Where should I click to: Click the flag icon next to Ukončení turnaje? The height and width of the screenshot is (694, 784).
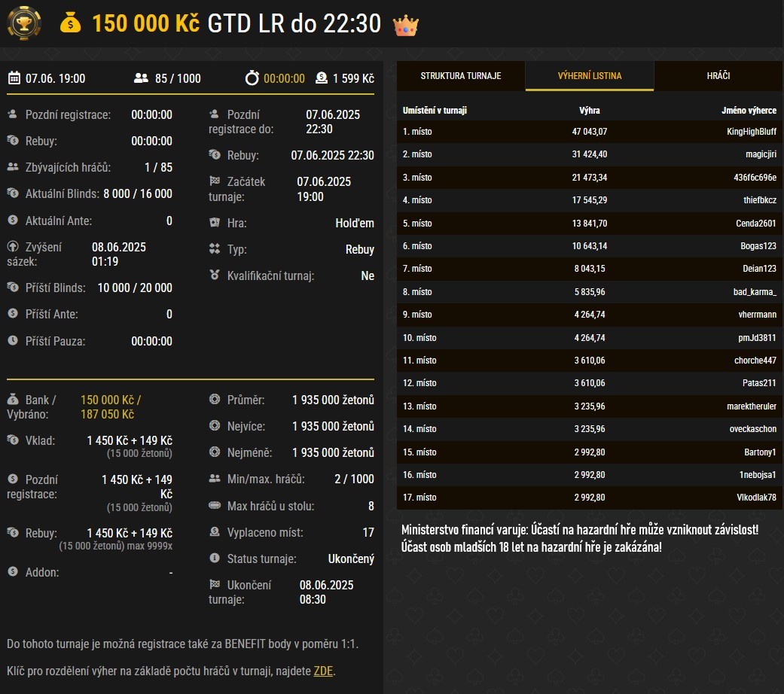click(x=215, y=585)
